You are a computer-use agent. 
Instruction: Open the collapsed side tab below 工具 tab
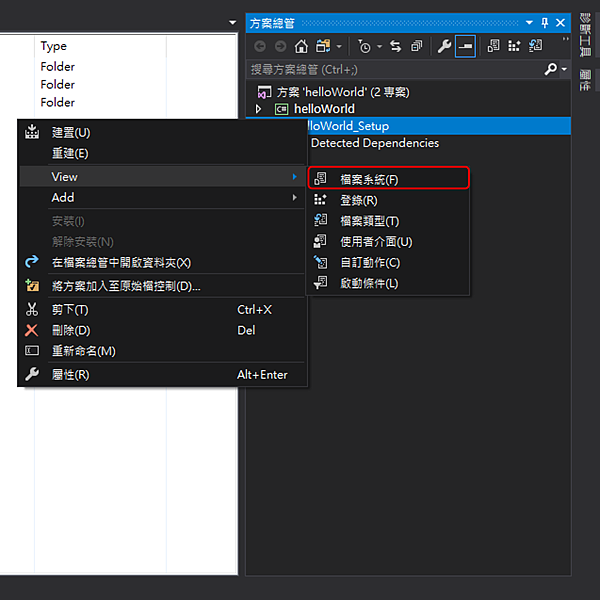[585, 80]
